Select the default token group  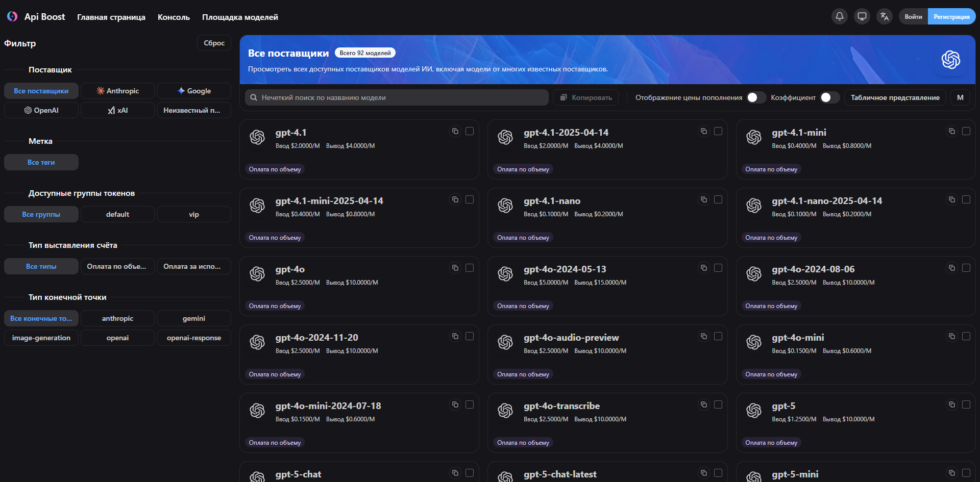pos(117,214)
